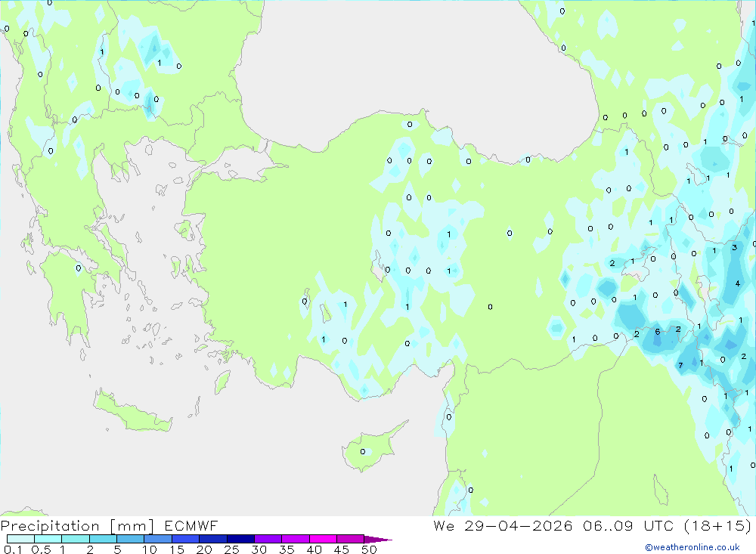Pick the 15–20 mm legend color swatch
The image size is (756, 554).
[186, 539]
